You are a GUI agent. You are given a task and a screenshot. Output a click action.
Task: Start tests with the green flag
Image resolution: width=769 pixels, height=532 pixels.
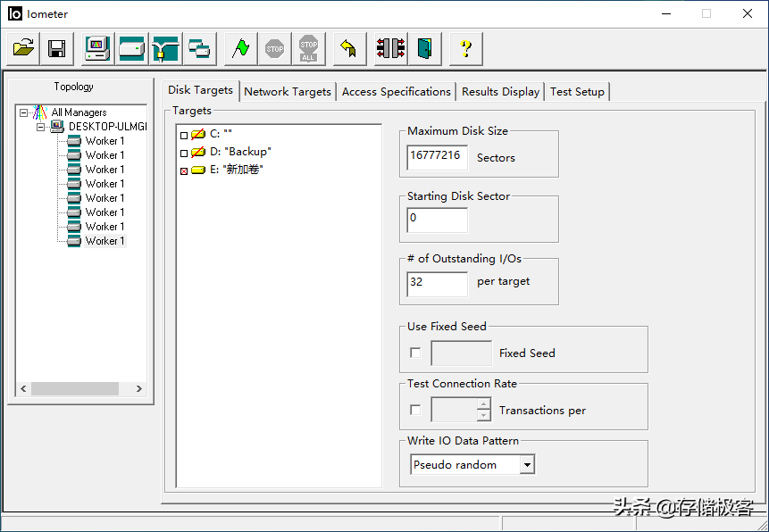pyautogui.click(x=240, y=48)
